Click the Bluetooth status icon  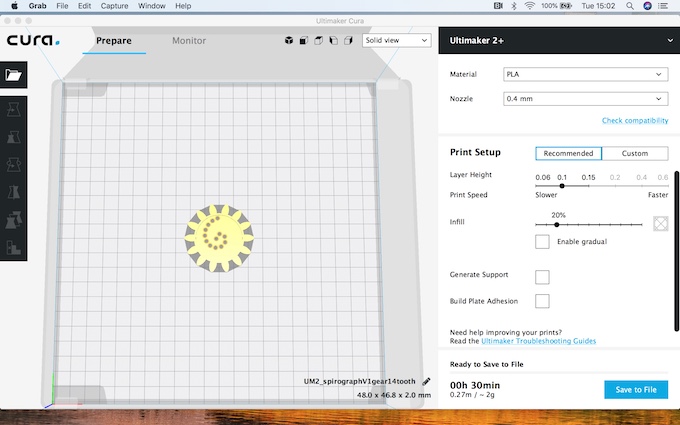514,6
